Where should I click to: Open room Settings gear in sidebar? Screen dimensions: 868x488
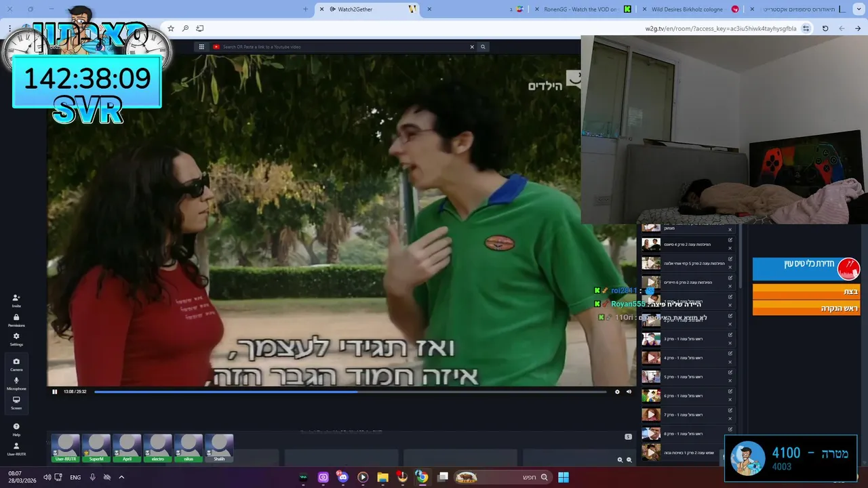[16, 339]
